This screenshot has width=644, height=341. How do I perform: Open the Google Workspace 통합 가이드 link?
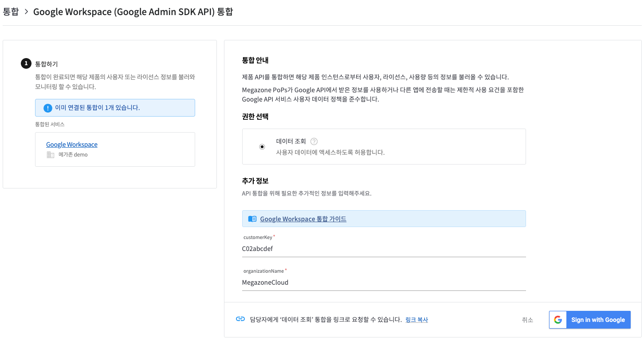(303, 219)
